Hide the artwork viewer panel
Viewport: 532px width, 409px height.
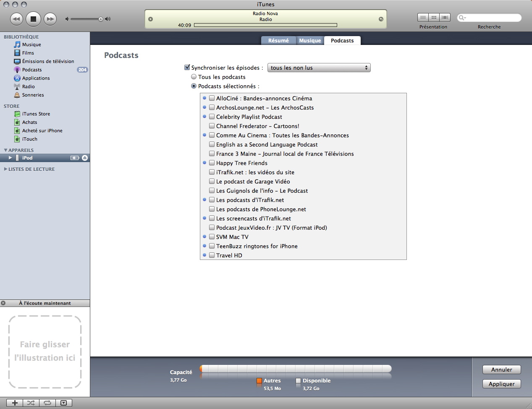tap(63, 403)
